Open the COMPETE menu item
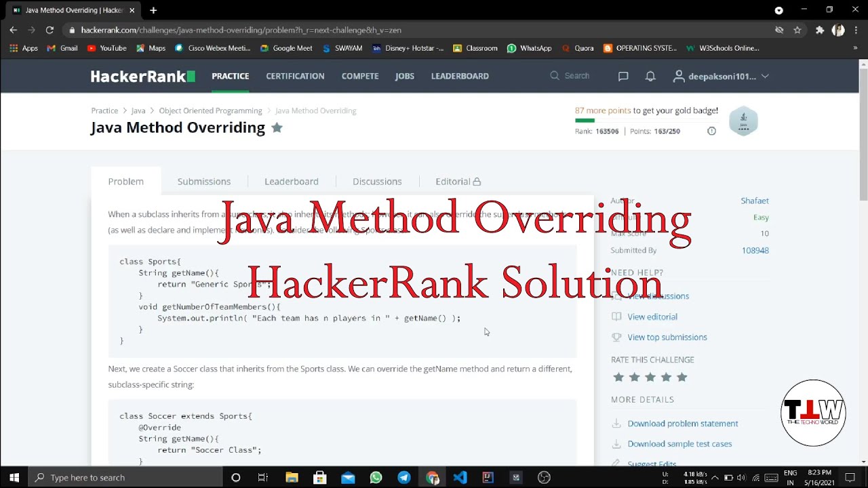868x488 pixels. pyautogui.click(x=360, y=76)
